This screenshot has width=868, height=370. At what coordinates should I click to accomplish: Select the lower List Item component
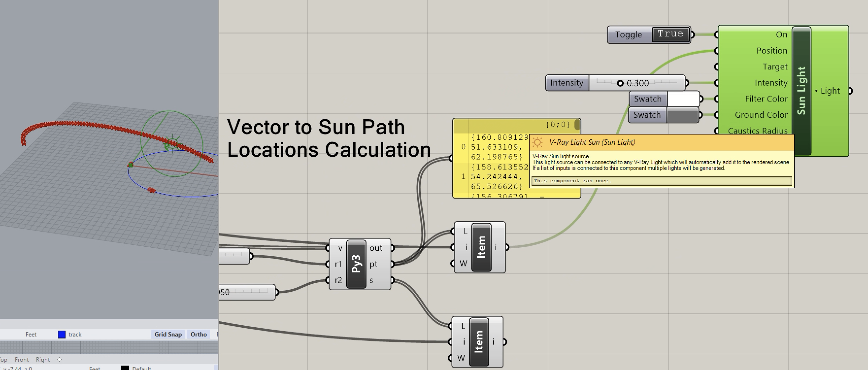coord(479,342)
